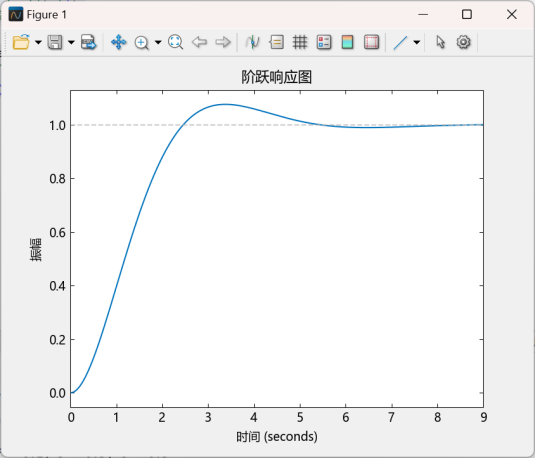Toggle the colorbar icon
This screenshot has height=458, width=535.
(x=347, y=42)
